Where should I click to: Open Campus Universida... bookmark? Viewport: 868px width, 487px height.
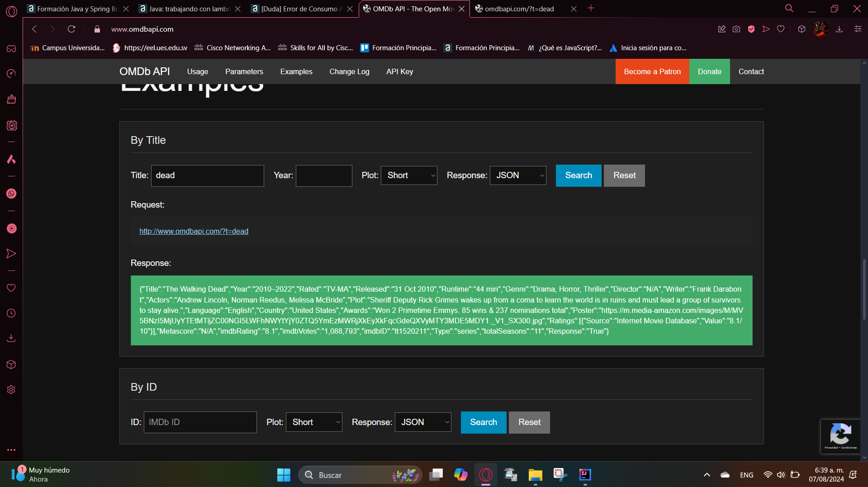click(67, 48)
